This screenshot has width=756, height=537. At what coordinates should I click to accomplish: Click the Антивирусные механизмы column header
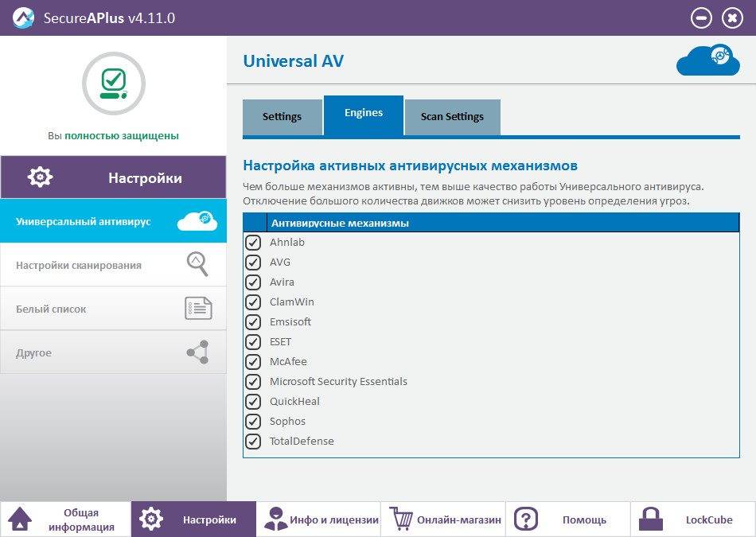click(x=503, y=223)
